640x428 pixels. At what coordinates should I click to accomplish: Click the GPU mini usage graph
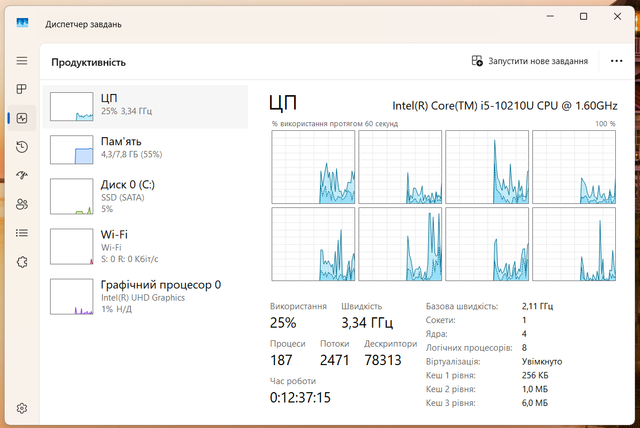[71, 297]
